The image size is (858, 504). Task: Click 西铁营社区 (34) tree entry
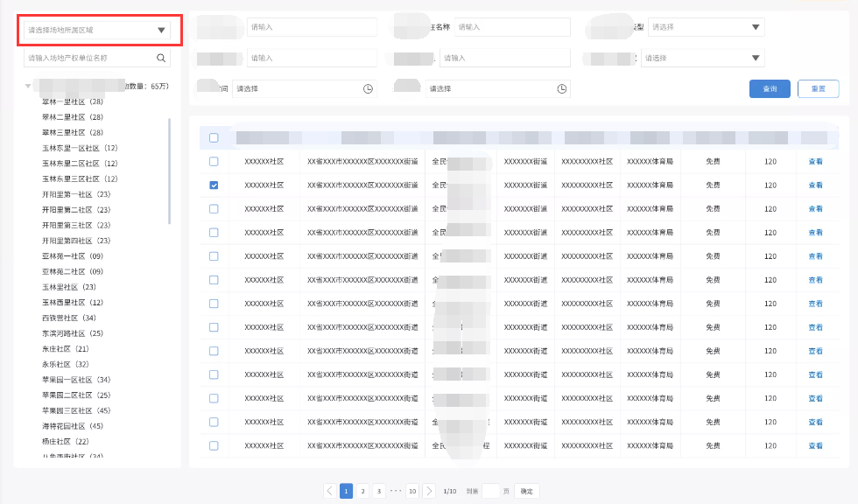(69, 318)
